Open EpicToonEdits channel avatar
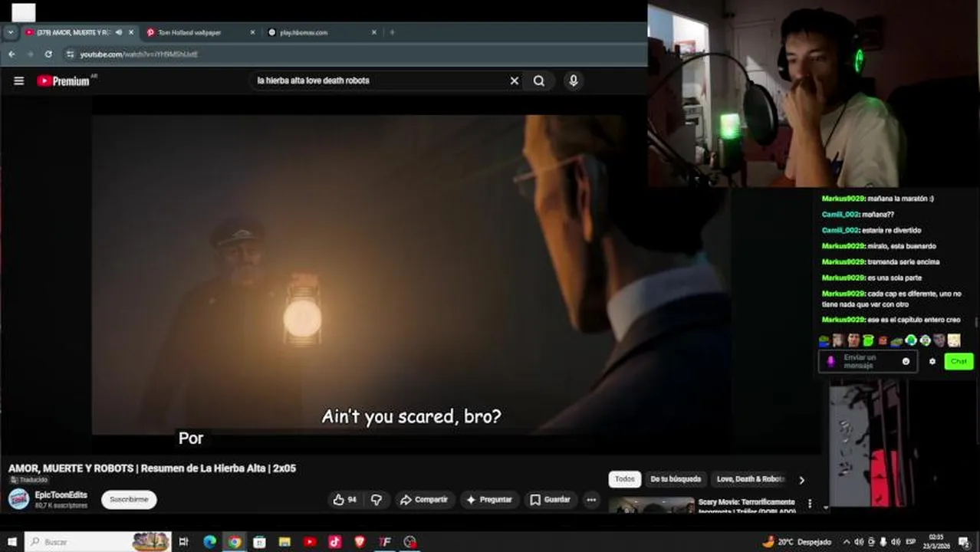Viewport: 980px width, 552px height. [x=19, y=499]
